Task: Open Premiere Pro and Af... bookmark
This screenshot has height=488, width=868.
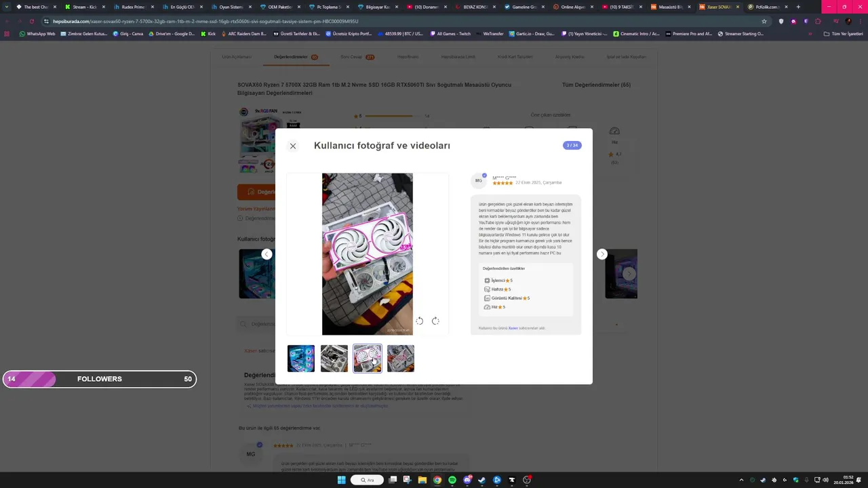Action: (x=689, y=33)
